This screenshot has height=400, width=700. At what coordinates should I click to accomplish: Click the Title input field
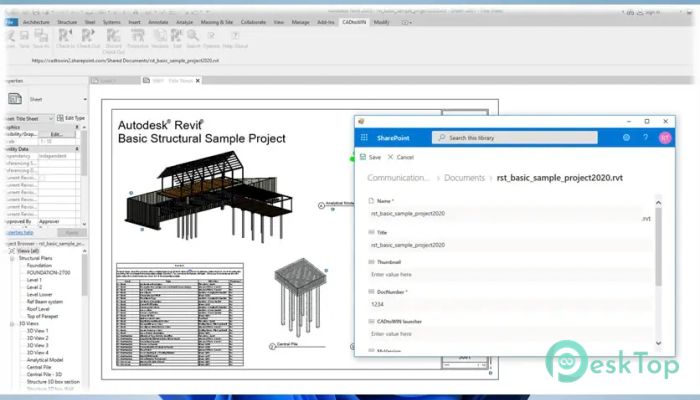[508, 245]
